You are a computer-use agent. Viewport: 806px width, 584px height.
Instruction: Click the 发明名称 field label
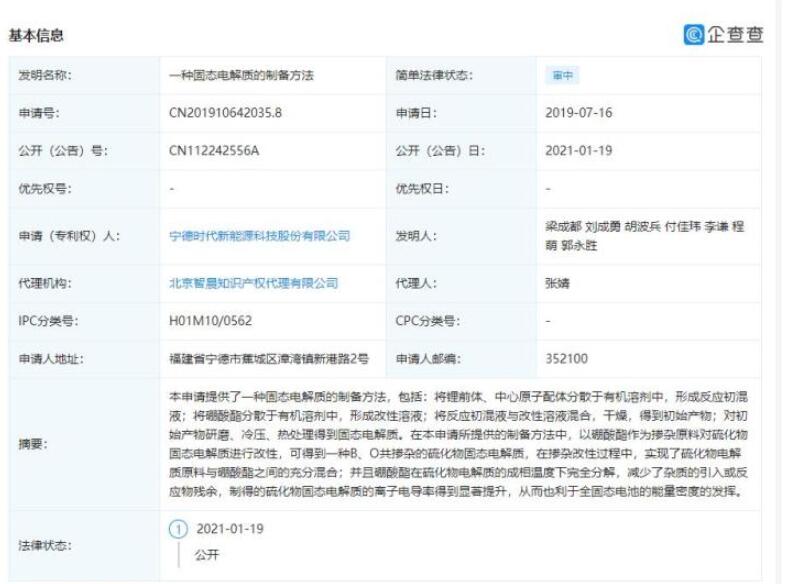(45, 76)
